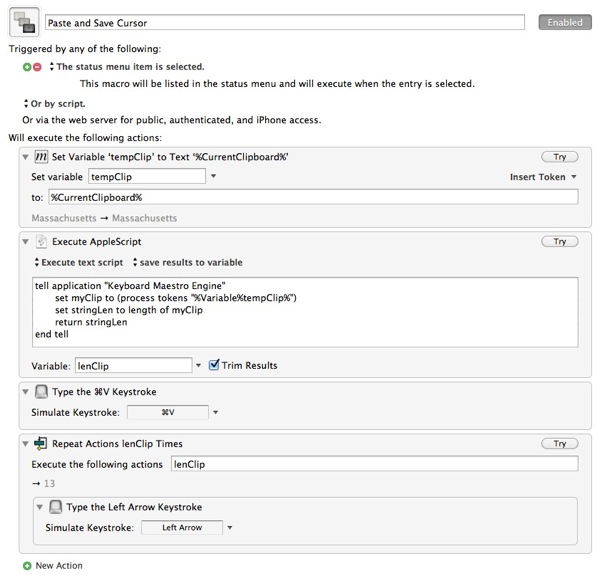The image size is (600, 576).
Task: Open the dropdown arrow beside the ⌘V keystroke
Action: tap(215, 412)
